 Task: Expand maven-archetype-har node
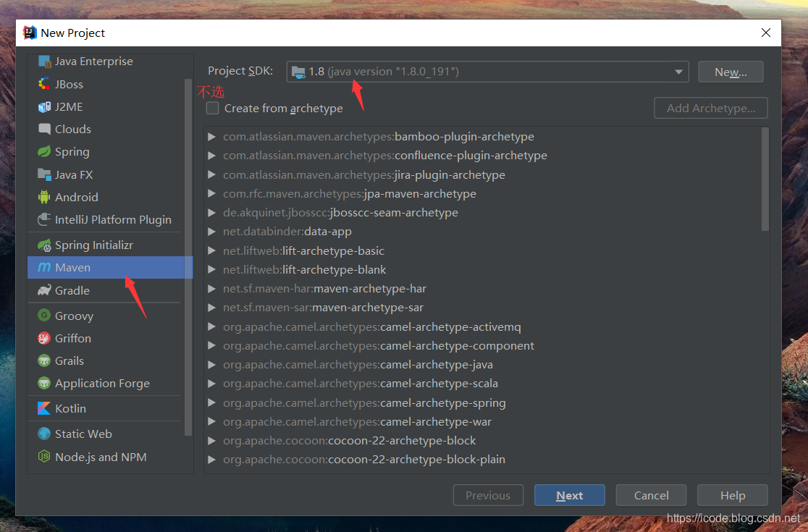pos(211,289)
